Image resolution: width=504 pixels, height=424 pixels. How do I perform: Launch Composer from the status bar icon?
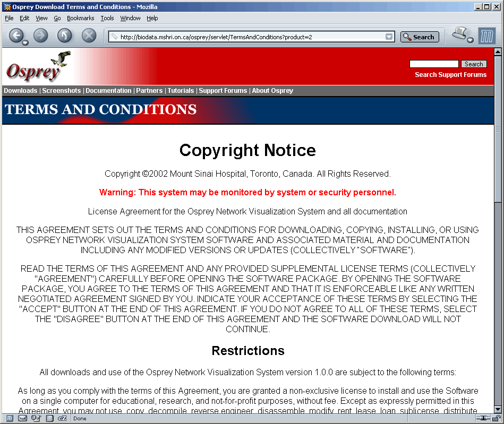[36, 418]
